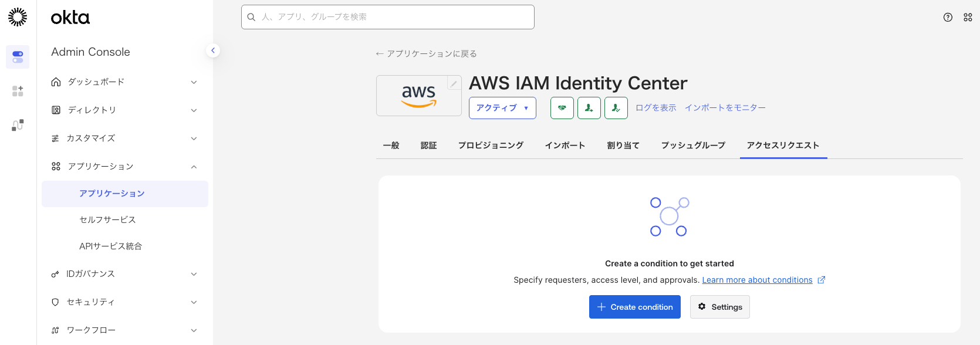Open the Settings button with gear
Viewport: 980px width, 345px height.
point(720,307)
